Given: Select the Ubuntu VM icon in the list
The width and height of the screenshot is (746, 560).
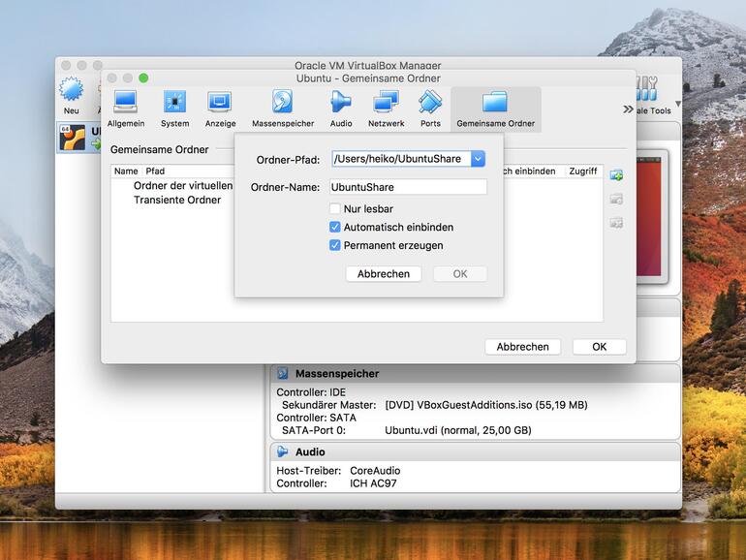Looking at the screenshot, I should point(73,138).
